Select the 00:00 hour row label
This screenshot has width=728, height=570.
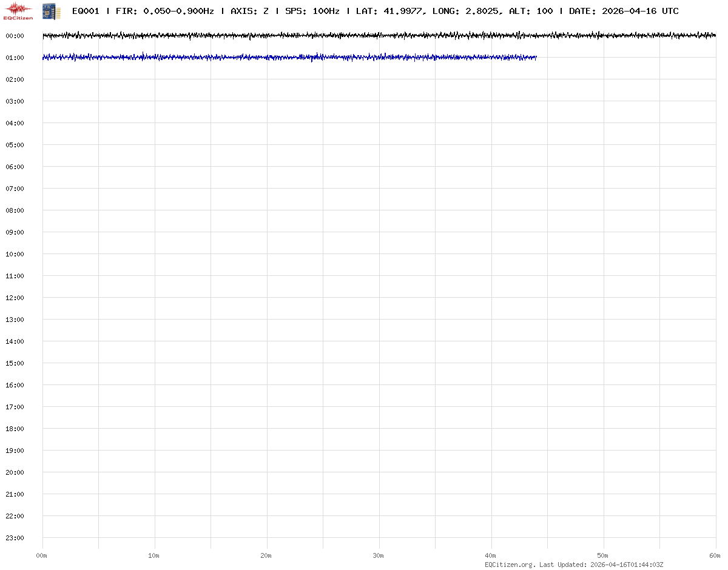click(x=15, y=36)
